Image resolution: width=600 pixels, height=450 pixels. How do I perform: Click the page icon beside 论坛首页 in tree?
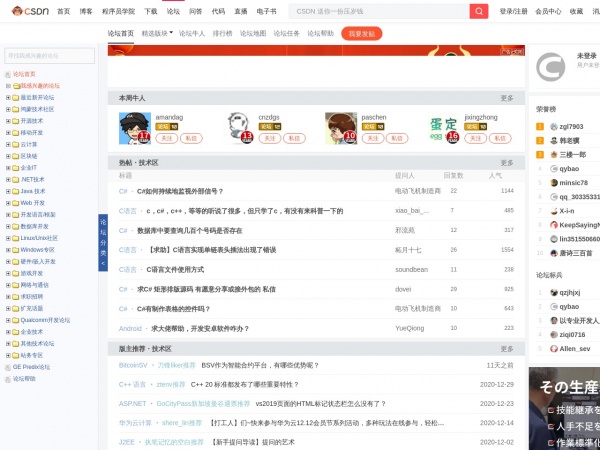click(8, 74)
